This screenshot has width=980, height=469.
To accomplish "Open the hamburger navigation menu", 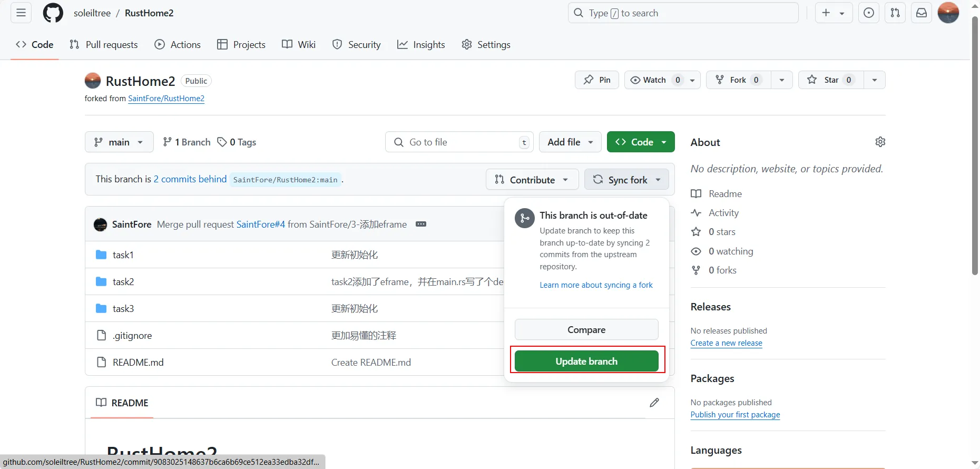I will [21, 13].
